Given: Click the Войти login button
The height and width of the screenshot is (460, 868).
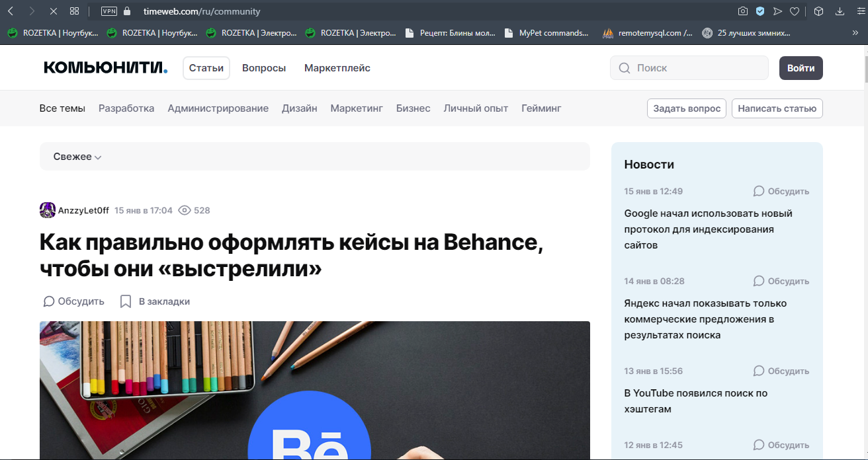Looking at the screenshot, I should tap(801, 68).
